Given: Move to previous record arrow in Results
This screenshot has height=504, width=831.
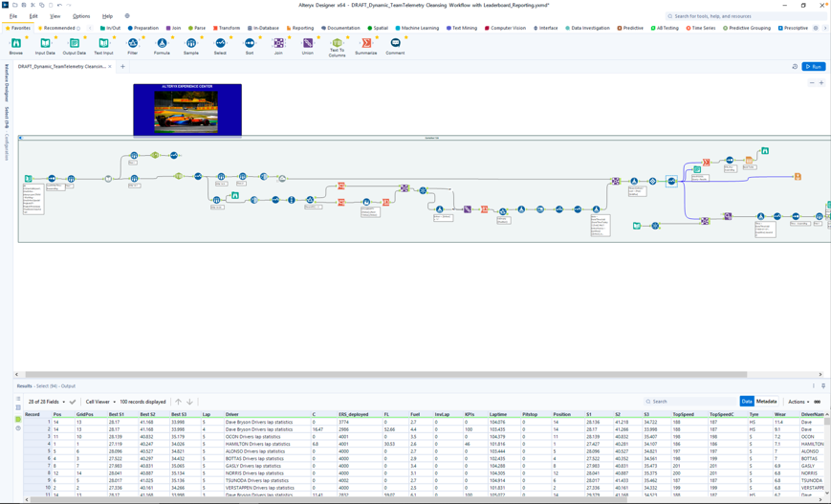Looking at the screenshot, I should tap(178, 402).
